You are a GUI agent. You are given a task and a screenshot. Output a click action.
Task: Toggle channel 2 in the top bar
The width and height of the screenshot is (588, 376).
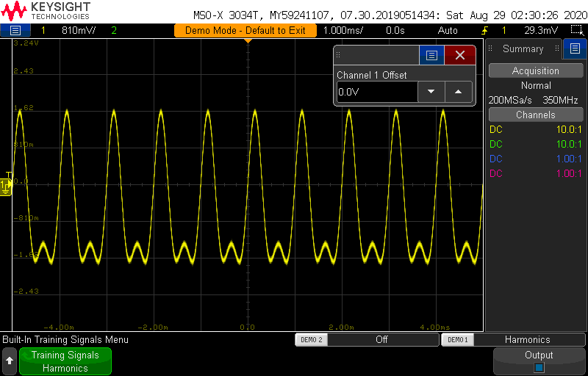[114, 31]
